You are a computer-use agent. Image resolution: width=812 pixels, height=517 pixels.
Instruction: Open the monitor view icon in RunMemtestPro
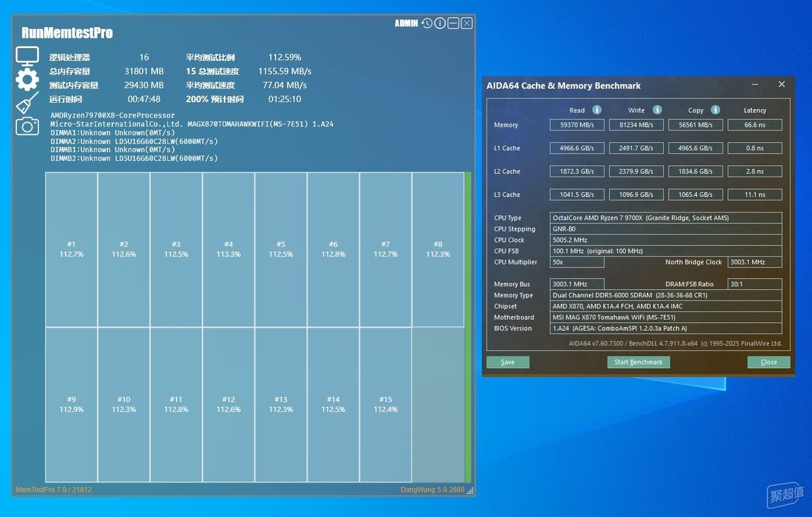[x=27, y=56]
